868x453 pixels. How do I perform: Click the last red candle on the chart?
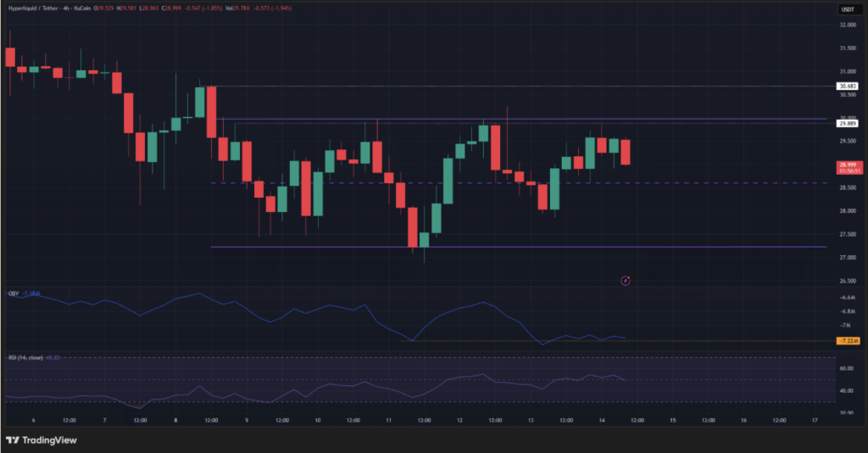coord(626,152)
